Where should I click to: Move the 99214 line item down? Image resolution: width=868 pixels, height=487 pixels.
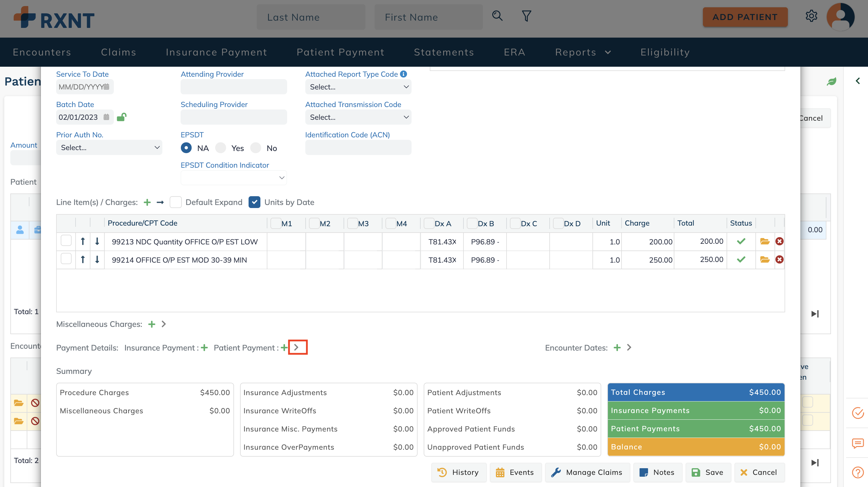tap(97, 260)
